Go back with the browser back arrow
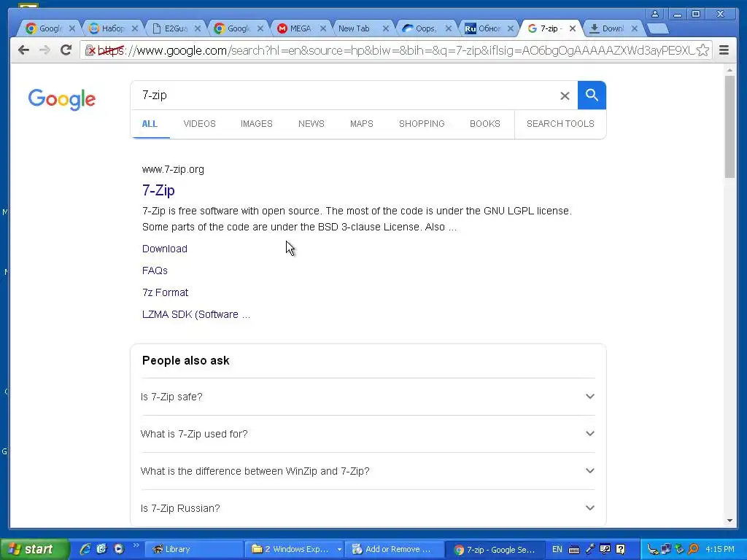The width and height of the screenshot is (747, 560). (23, 50)
